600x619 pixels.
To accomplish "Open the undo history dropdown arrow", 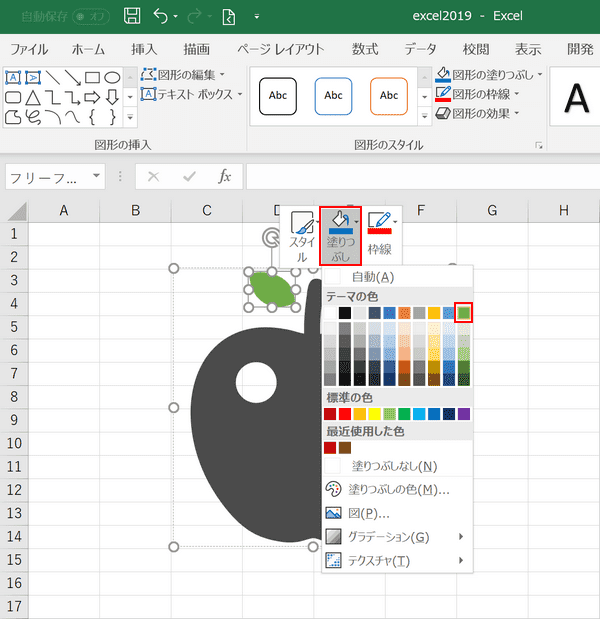I will coord(176,17).
